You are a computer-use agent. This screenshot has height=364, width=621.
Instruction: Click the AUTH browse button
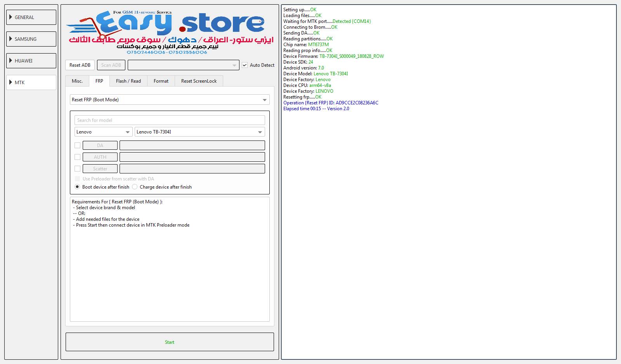pos(100,157)
